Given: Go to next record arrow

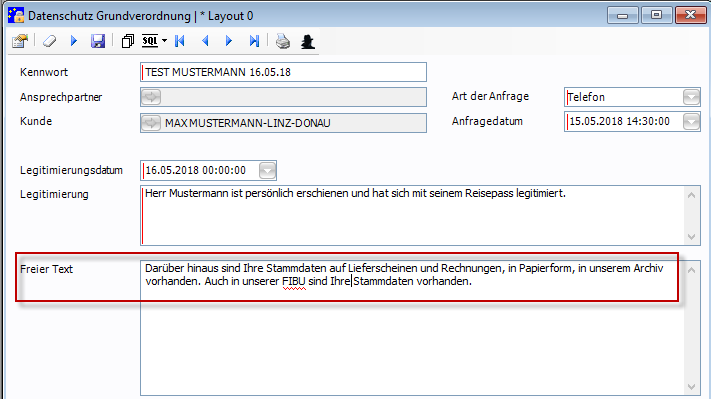Looking at the screenshot, I should pos(229,41).
